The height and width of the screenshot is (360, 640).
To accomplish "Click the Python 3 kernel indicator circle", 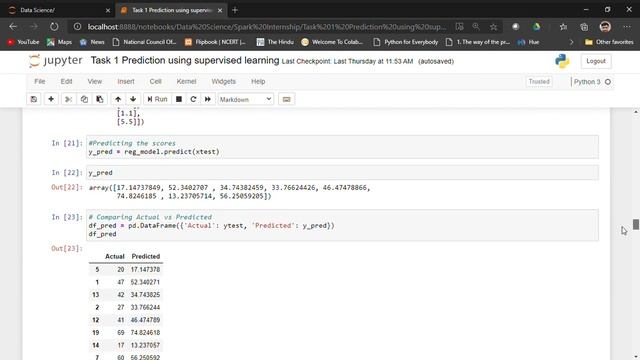I will (x=608, y=82).
